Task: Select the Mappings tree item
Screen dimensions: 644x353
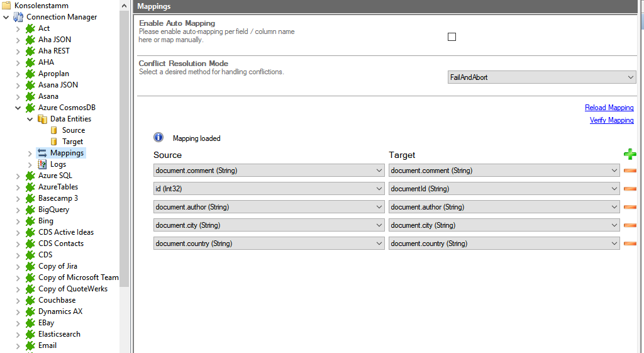Action: tap(67, 153)
